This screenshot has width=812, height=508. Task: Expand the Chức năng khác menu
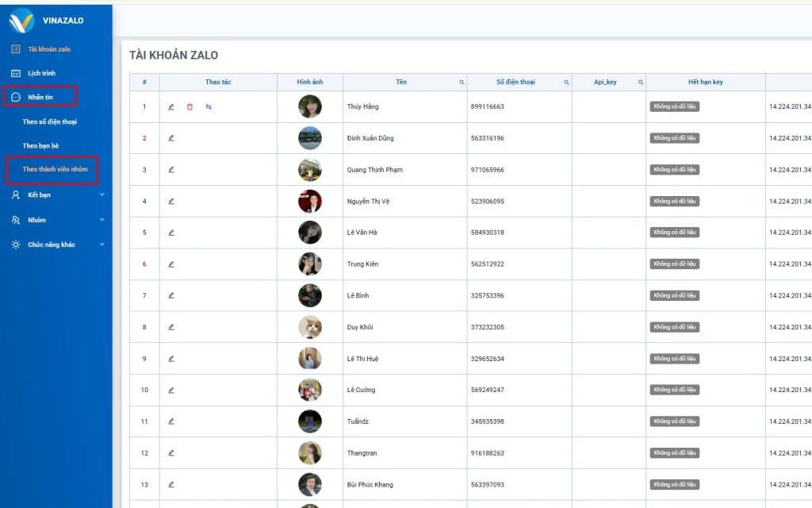click(56, 244)
